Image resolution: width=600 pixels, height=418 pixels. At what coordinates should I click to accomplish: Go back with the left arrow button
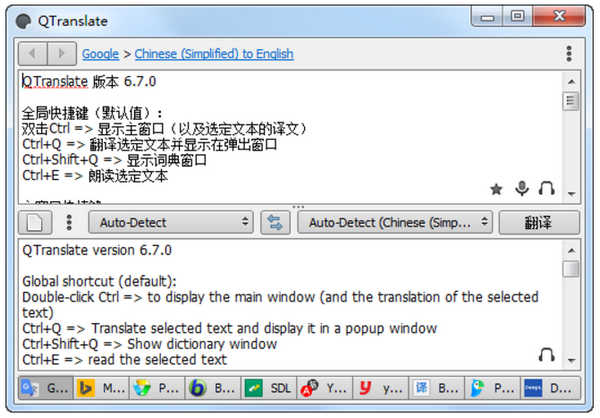click(x=33, y=54)
